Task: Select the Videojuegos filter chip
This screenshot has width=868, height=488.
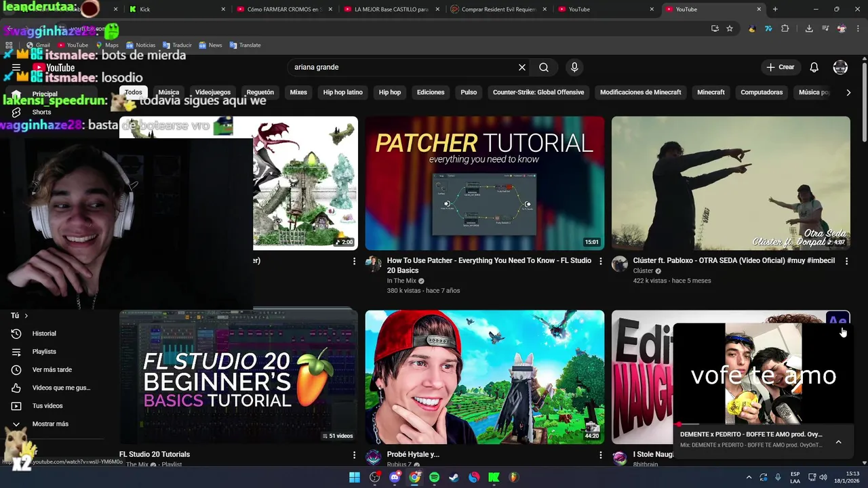Action: 213,92
